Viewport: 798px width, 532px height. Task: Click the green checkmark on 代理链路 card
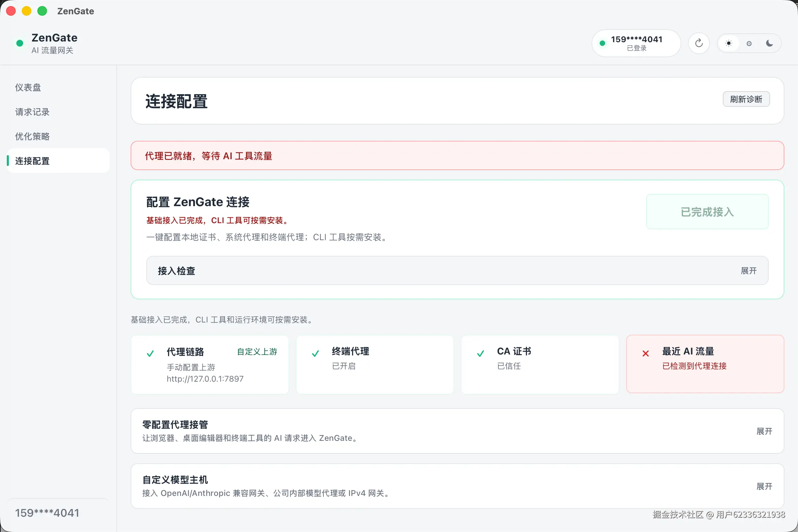pos(150,353)
